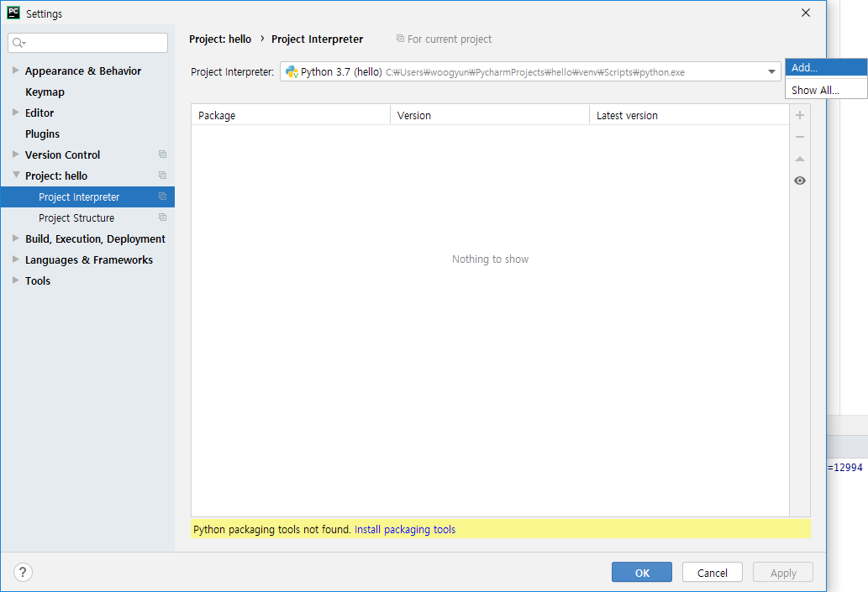Click the Version column header
The image size is (868, 592).
[490, 115]
